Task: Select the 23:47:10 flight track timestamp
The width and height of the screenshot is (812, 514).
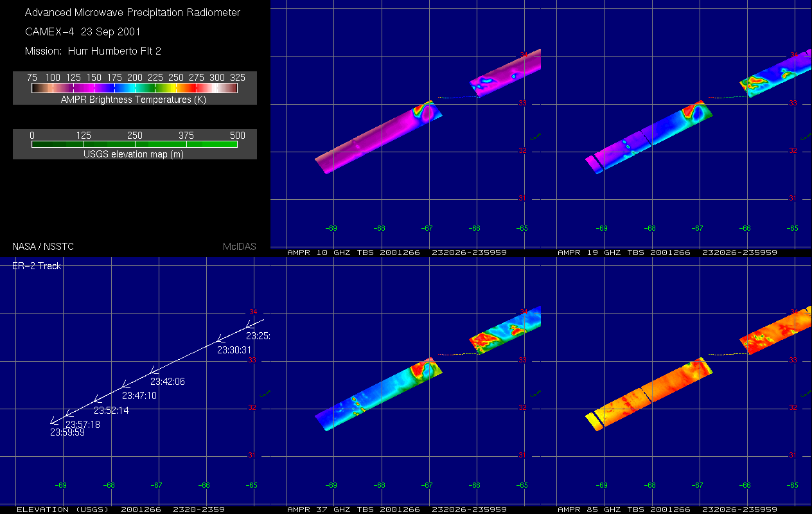Action: click(139, 396)
